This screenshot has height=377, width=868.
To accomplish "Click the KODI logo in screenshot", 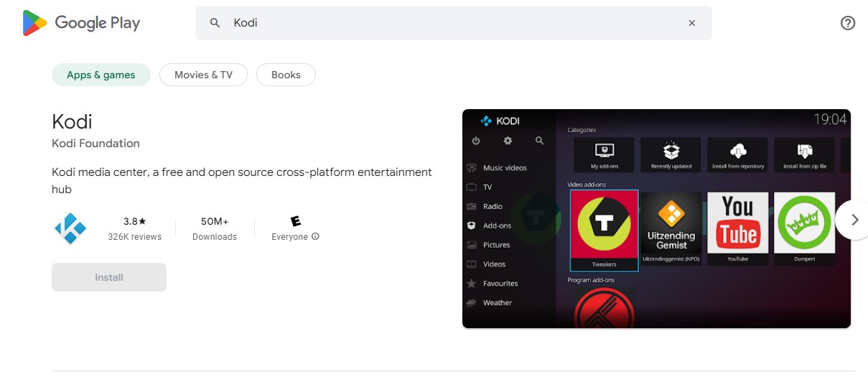I will click(500, 121).
